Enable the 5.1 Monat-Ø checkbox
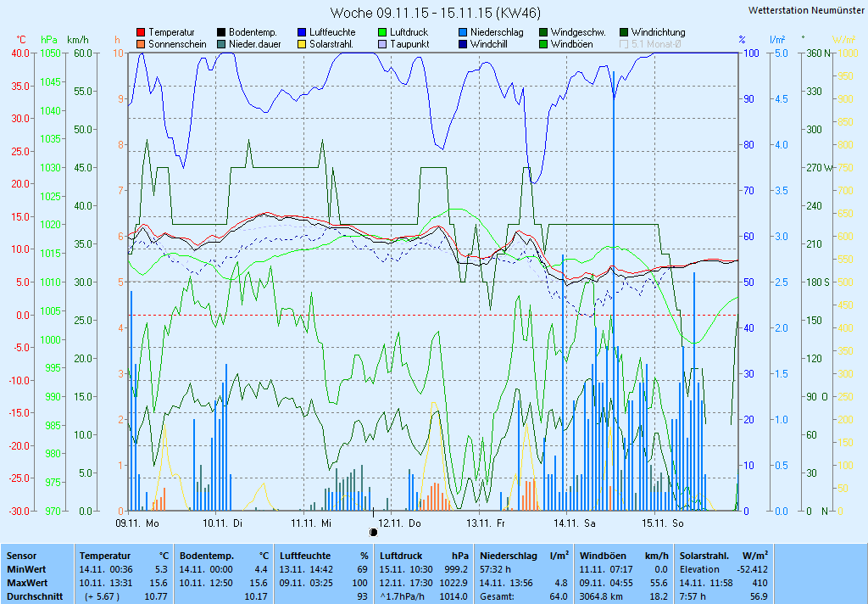The width and height of the screenshot is (868, 604). click(x=625, y=44)
